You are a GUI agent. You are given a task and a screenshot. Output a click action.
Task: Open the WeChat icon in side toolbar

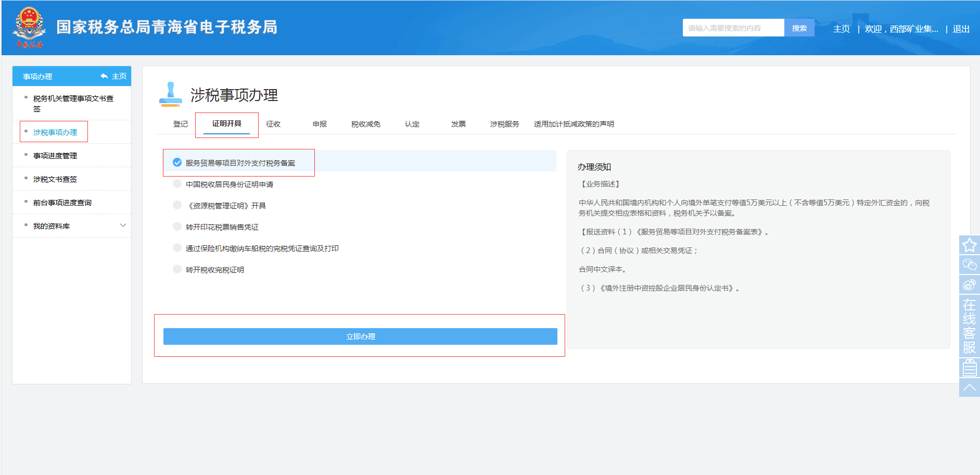click(x=969, y=265)
